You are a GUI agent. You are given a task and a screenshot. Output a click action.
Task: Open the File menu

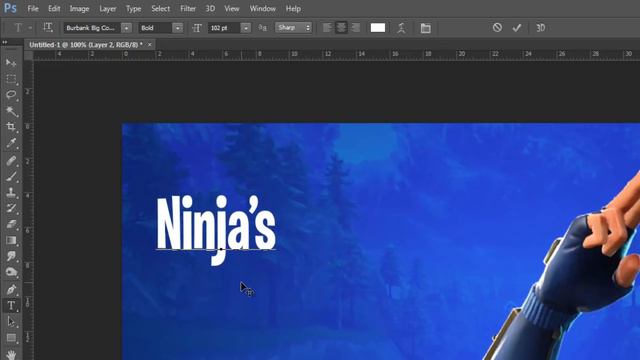pos(33,8)
